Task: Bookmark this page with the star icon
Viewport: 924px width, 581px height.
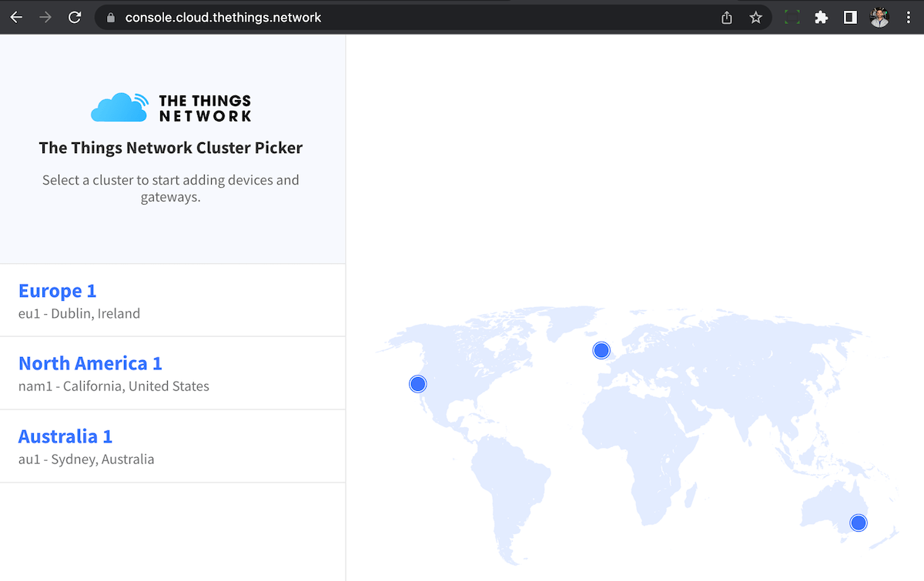Action: click(756, 17)
